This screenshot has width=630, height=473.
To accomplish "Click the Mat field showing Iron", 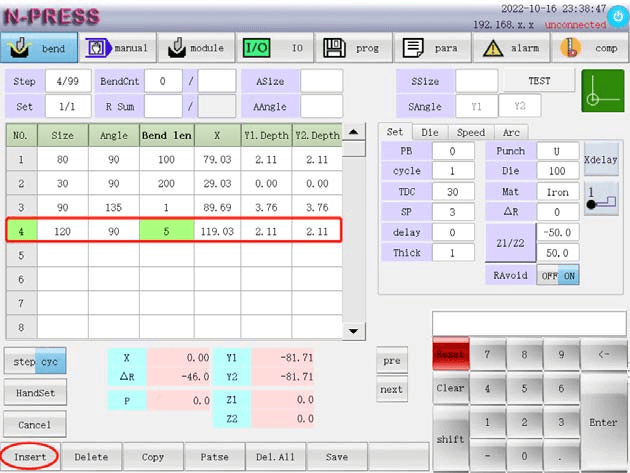I will [558, 192].
